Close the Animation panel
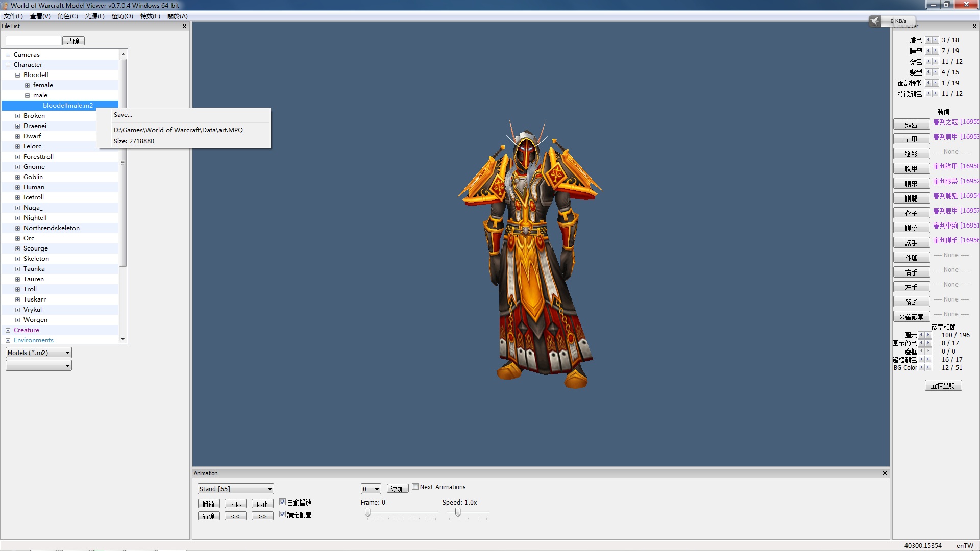980x551 pixels. 885,473
